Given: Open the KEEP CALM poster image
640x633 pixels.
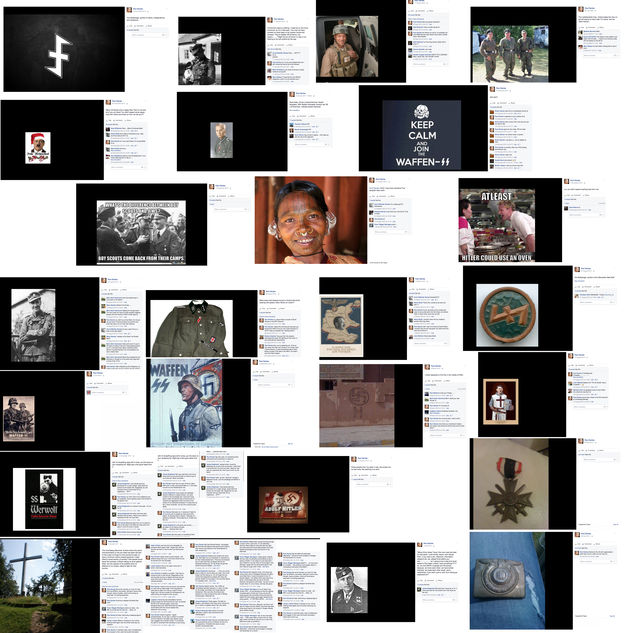Looking at the screenshot, I should point(422,135).
